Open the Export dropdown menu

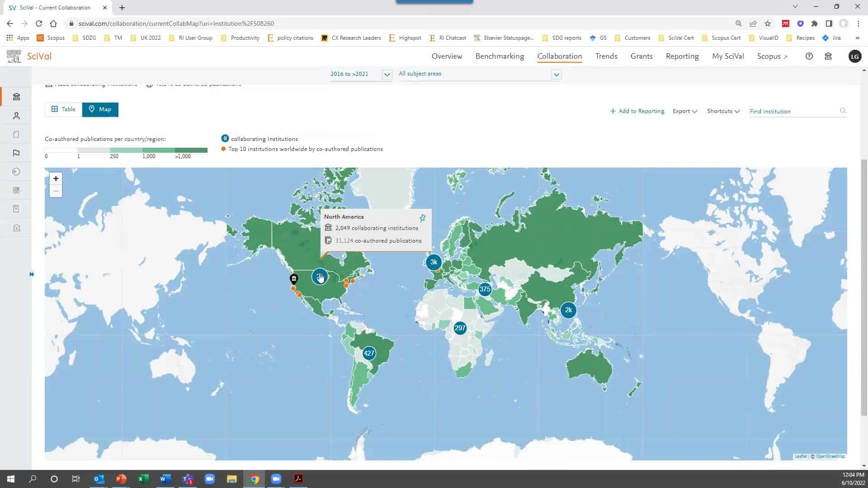coord(684,111)
